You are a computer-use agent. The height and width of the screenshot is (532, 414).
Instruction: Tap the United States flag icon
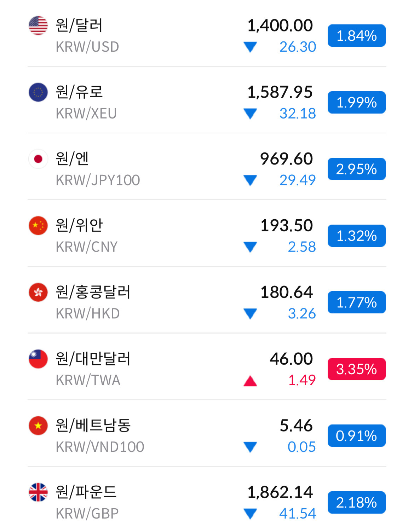click(x=38, y=25)
